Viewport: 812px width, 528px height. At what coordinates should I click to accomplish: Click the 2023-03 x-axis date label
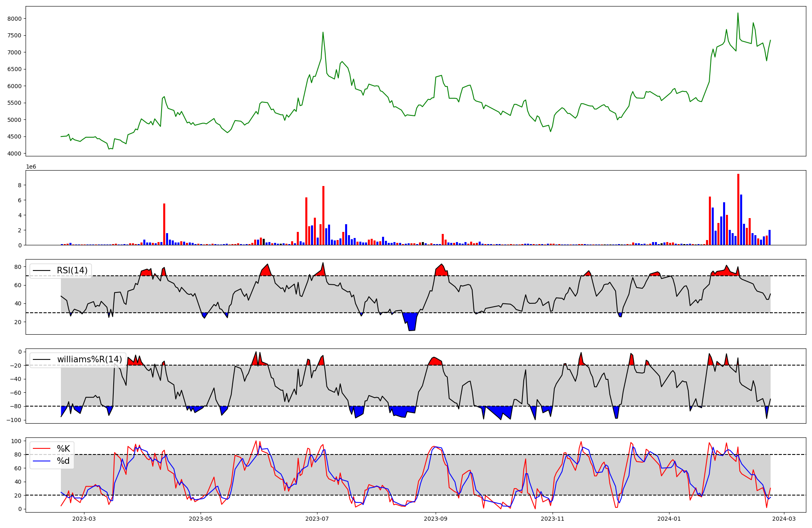point(84,519)
